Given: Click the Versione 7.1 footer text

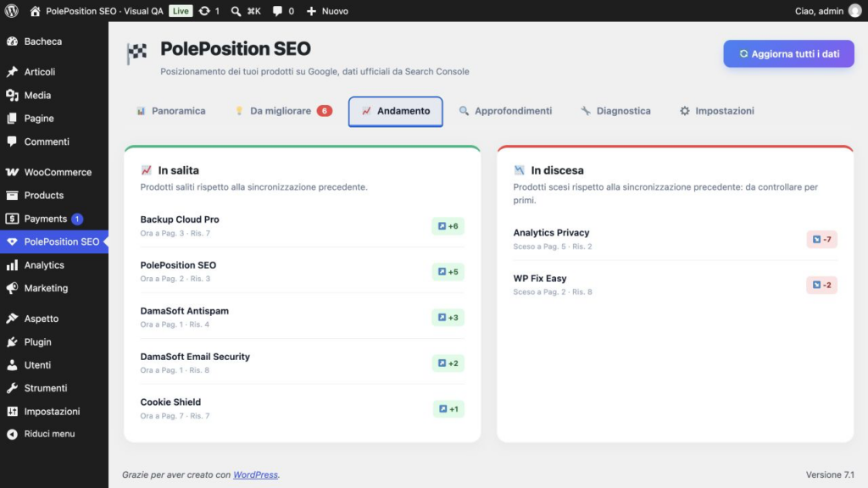Looking at the screenshot, I should tap(830, 474).
